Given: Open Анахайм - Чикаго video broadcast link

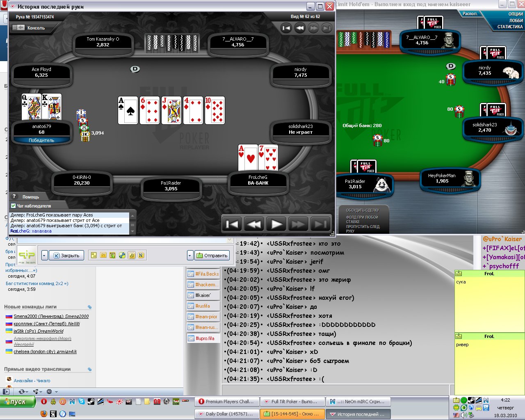Looking at the screenshot, I should click(32, 381).
